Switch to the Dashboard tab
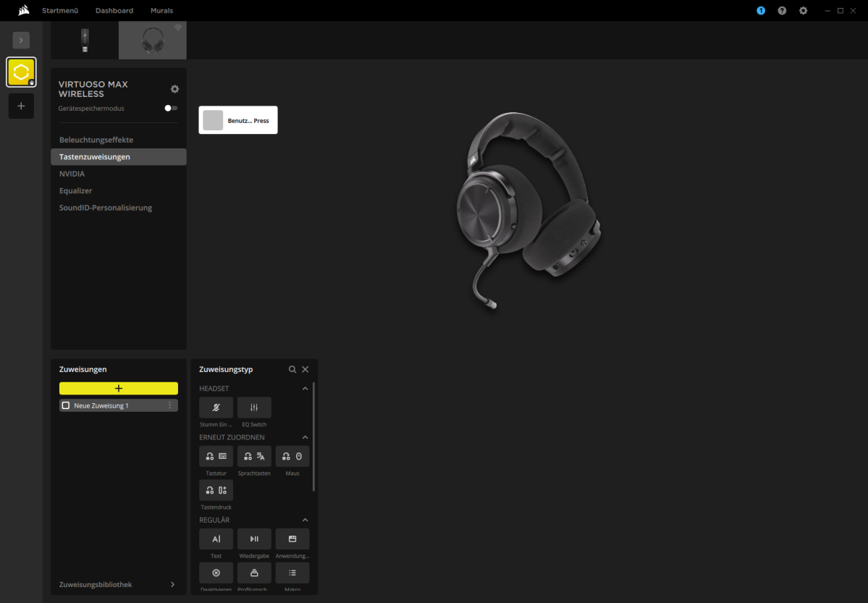 114,11
